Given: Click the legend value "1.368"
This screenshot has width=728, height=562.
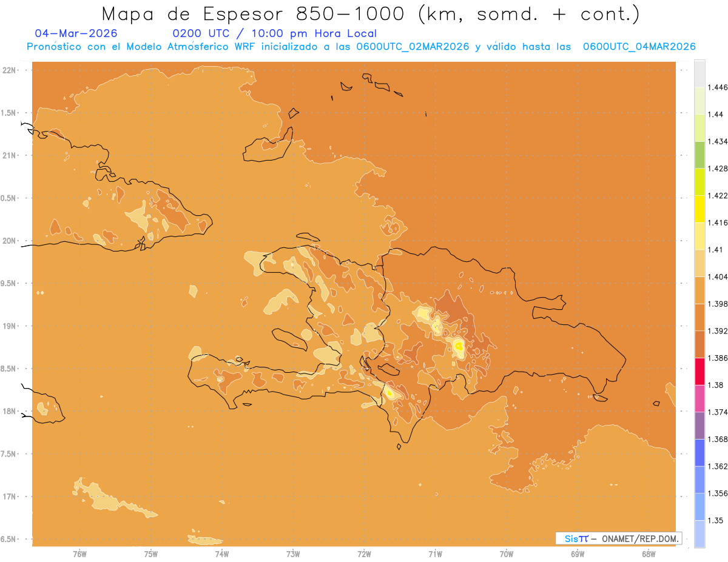Looking at the screenshot, I should (718, 439).
